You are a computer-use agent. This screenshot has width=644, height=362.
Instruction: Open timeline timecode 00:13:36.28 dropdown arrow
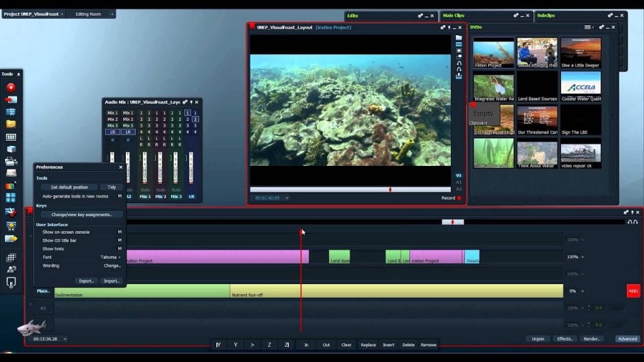pos(65,339)
